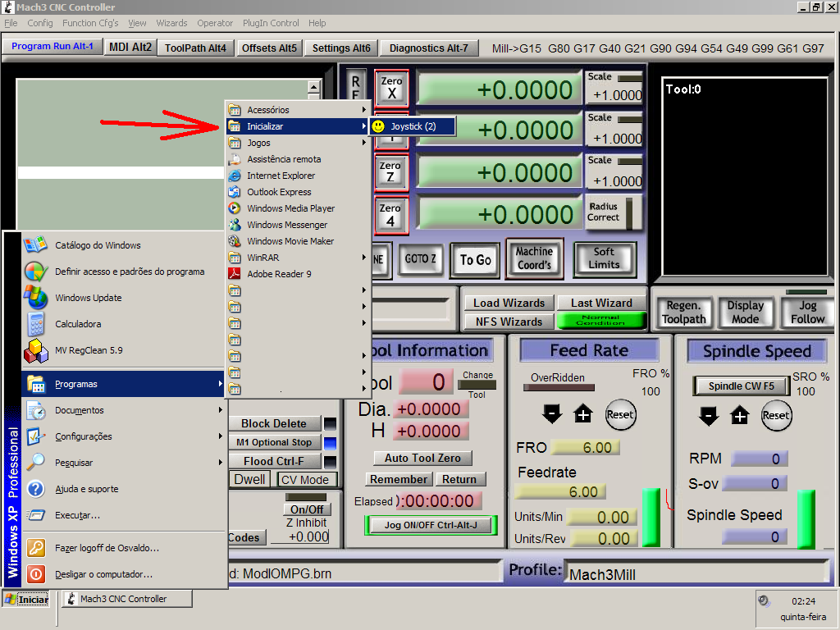
Task: Click the Feed Rate green level bar
Action: [651, 517]
